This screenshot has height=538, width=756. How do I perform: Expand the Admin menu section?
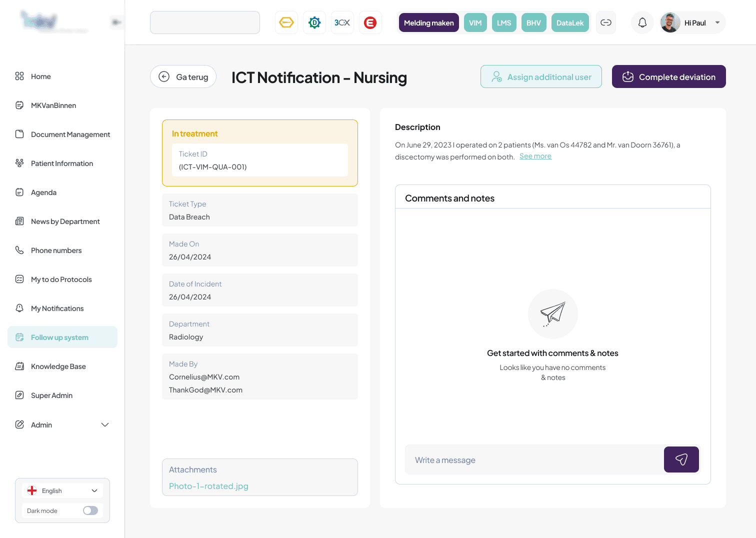tap(104, 424)
